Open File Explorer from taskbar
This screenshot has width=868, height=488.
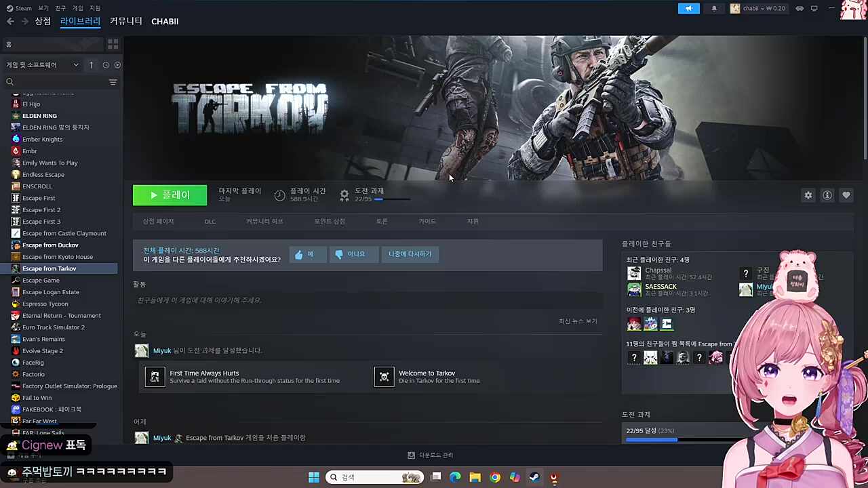(x=475, y=477)
